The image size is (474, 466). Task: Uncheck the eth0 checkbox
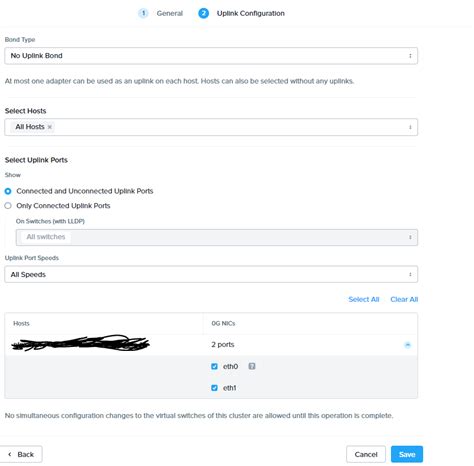pos(214,367)
